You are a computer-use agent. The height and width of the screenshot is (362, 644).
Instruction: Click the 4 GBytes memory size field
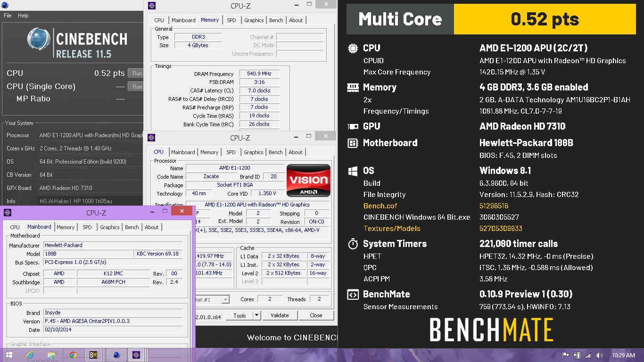(198, 46)
